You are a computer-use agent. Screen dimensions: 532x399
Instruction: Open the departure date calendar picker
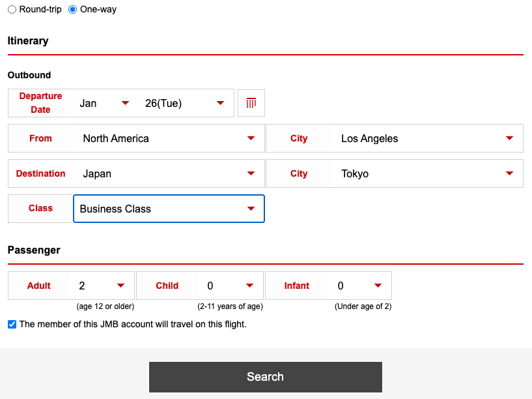coord(251,102)
